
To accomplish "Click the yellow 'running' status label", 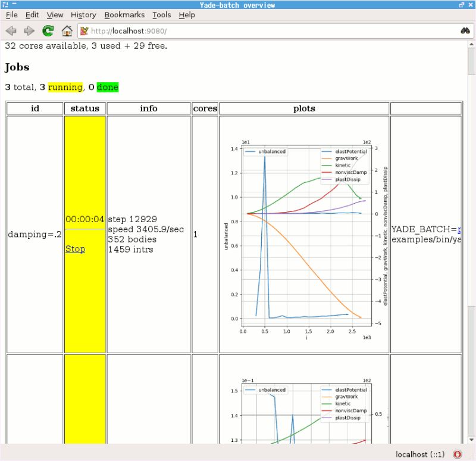I will click(x=65, y=87).
